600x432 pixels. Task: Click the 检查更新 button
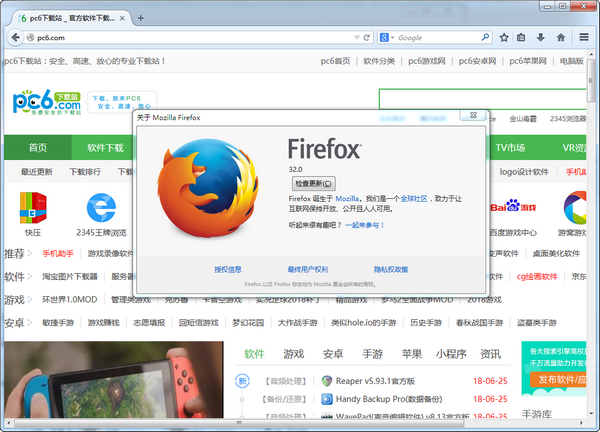click(x=313, y=184)
